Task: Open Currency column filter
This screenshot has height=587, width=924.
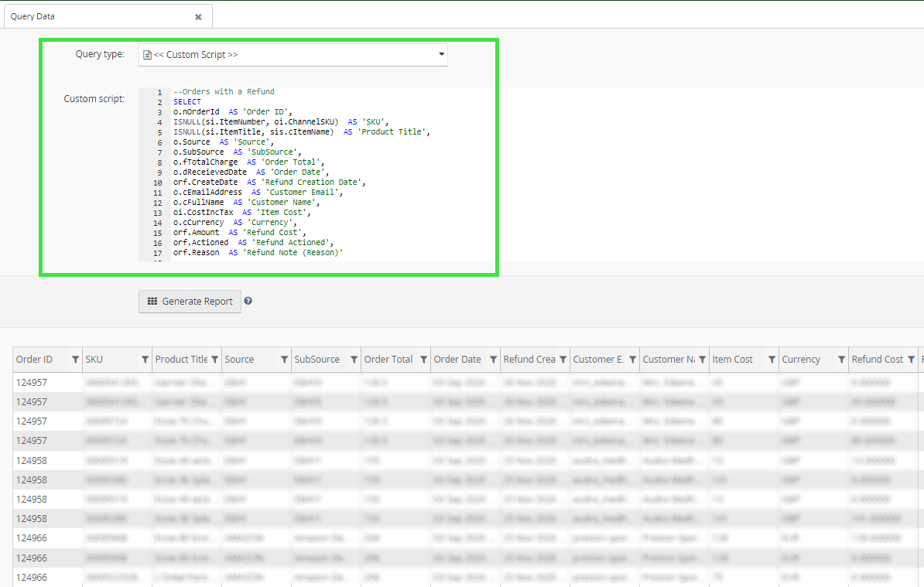Action: 841,360
